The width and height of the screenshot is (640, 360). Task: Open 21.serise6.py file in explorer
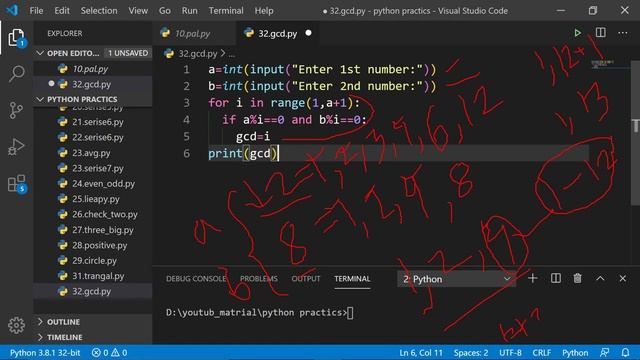(93, 122)
